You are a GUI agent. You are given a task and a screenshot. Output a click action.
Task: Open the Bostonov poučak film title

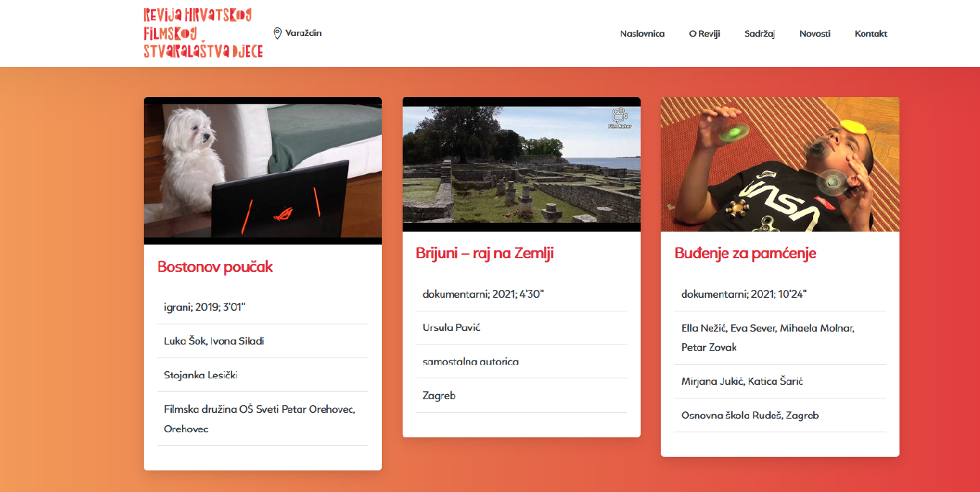pyautogui.click(x=215, y=267)
